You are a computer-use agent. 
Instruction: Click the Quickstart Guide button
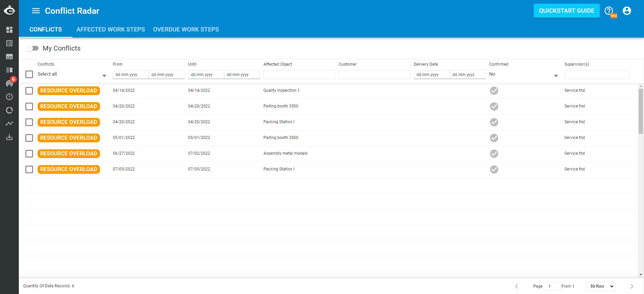click(567, 11)
